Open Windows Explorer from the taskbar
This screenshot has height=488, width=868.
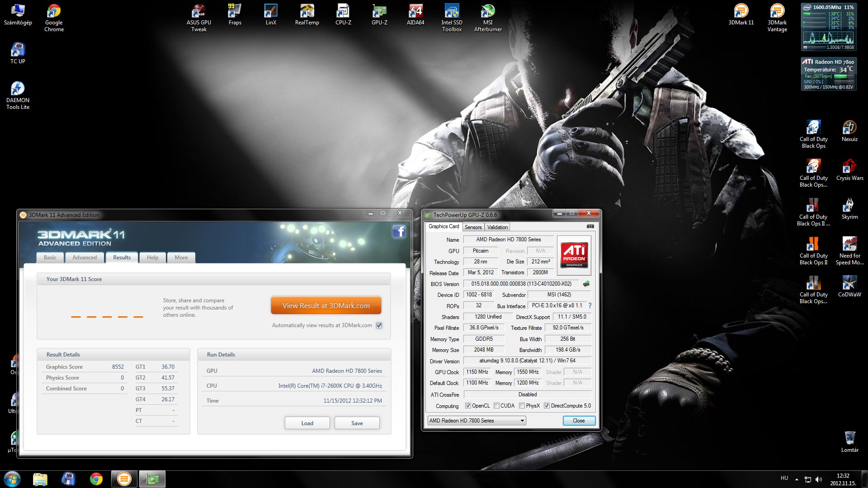(40, 479)
